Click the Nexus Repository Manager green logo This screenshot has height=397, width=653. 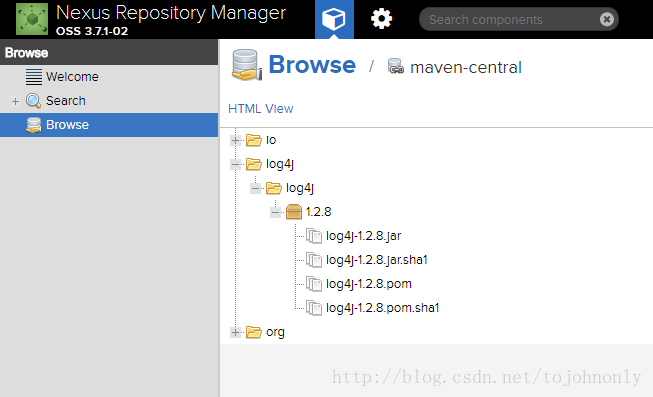click(32, 19)
